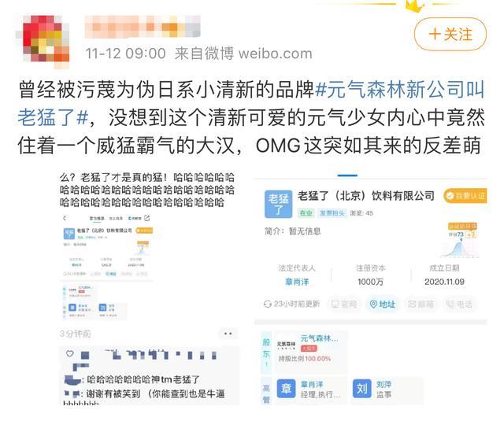Open the two-dot more options menu
Image resolution: width=504 pixels, height=432 pixels.
click(x=228, y=334)
